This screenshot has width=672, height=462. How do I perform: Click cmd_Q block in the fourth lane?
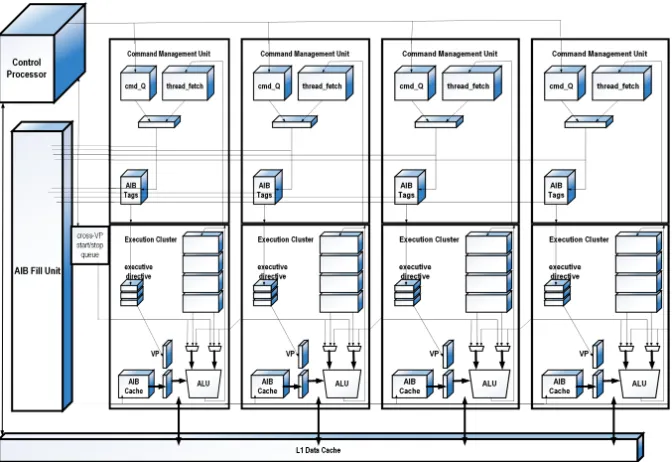[x=564, y=83]
